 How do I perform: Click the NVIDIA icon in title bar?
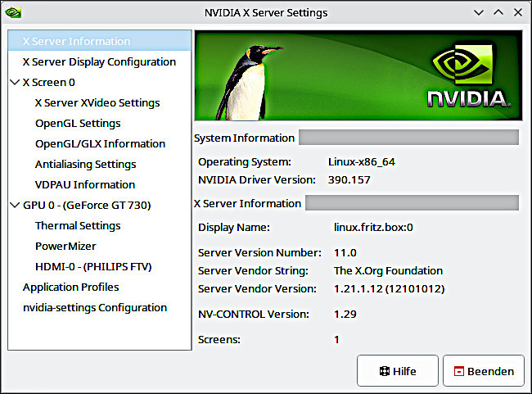[13, 13]
